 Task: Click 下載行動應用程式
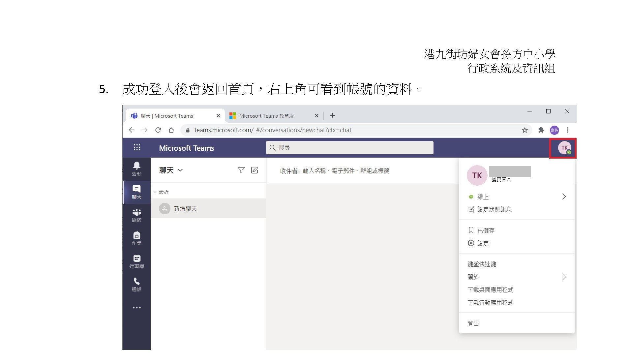click(x=490, y=303)
